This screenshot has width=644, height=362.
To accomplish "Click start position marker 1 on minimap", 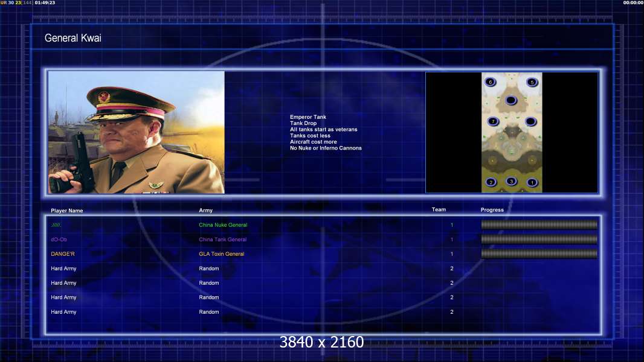I will point(532,182).
